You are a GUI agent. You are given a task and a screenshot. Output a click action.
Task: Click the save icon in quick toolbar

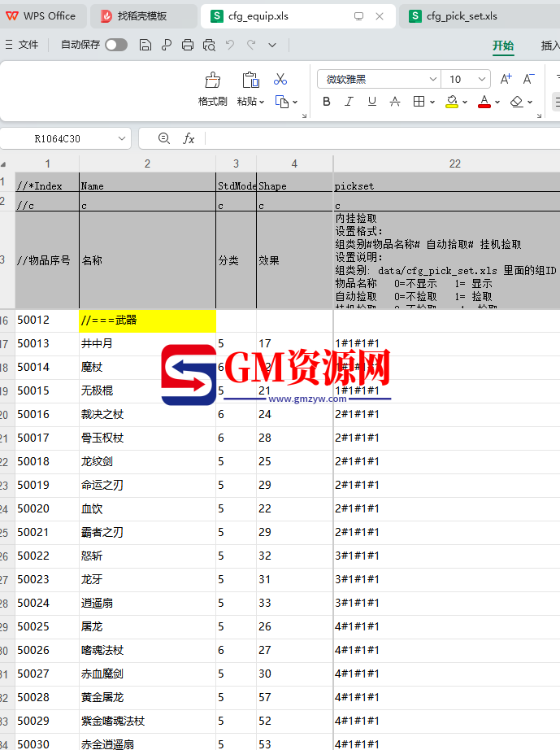click(x=145, y=45)
